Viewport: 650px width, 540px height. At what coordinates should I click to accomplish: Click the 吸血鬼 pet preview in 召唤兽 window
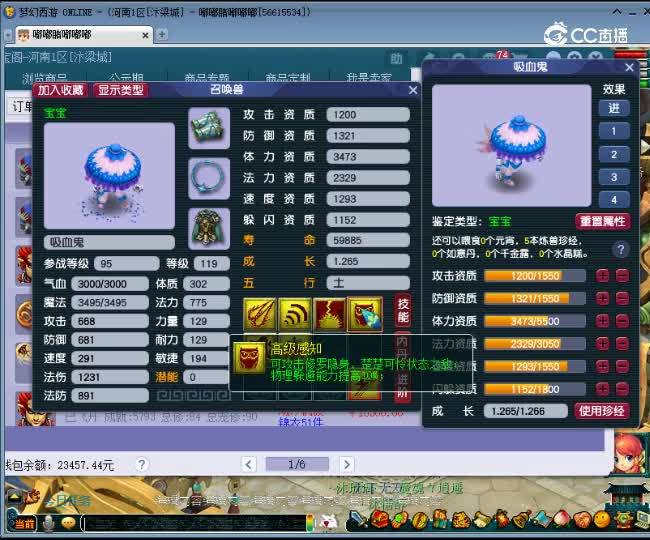[109, 175]
